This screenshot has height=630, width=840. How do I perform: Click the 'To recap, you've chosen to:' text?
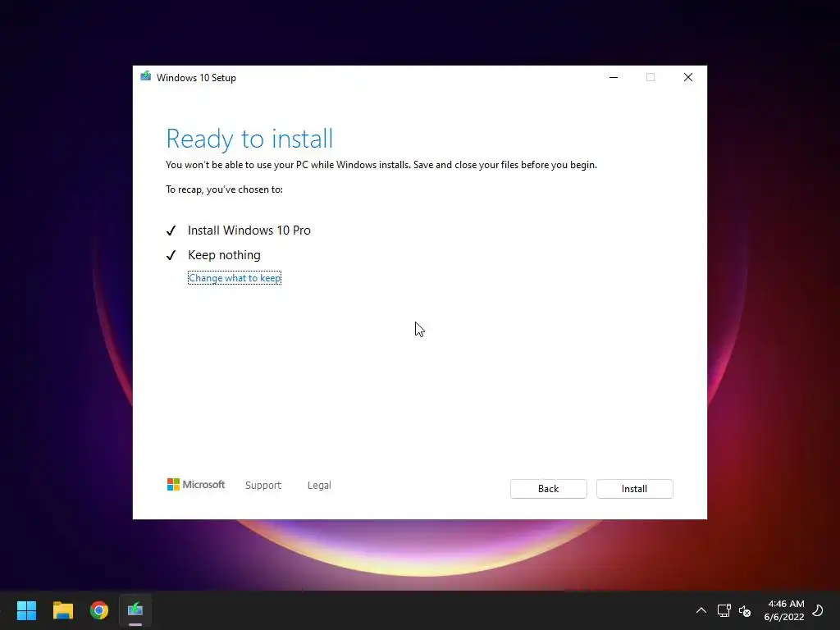click(224, 189)
